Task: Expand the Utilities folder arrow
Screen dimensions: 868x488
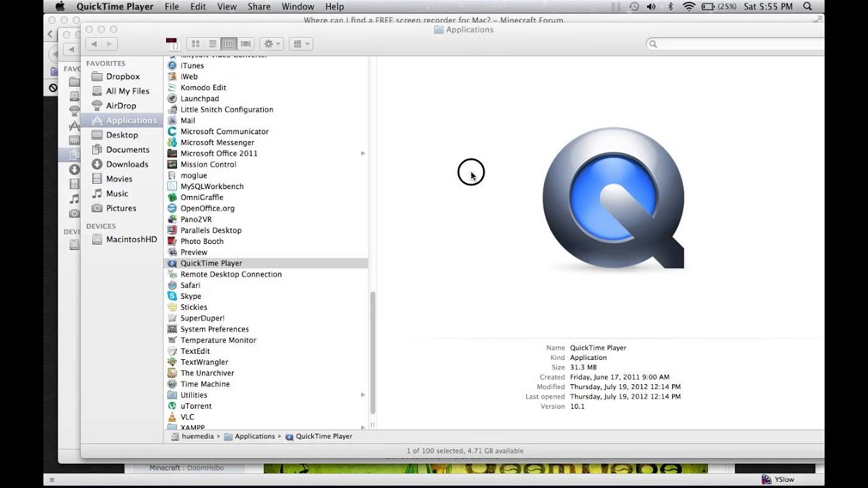Action: point(363,395)
